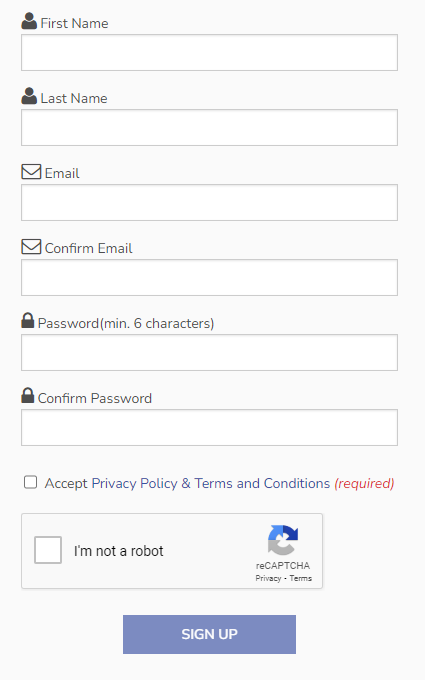
Task: Click the reCAPTCHA logo icon
Action: [283, 540]
